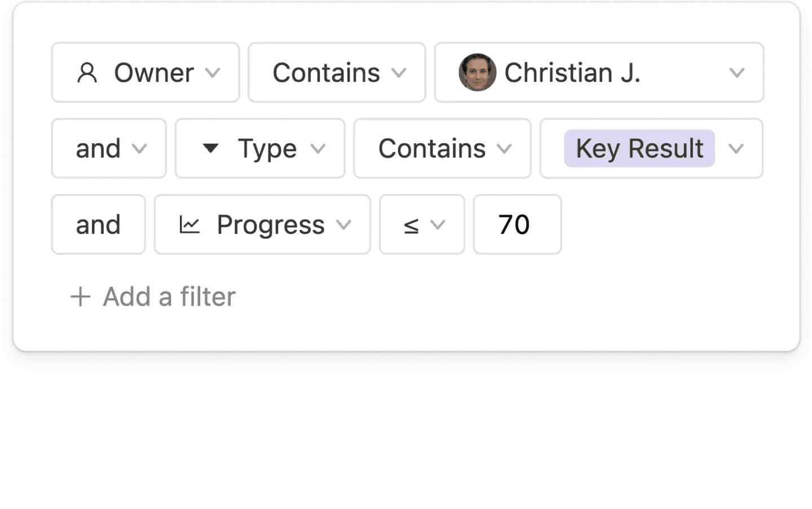Click the triangle icon beside Type

(210, 148)
